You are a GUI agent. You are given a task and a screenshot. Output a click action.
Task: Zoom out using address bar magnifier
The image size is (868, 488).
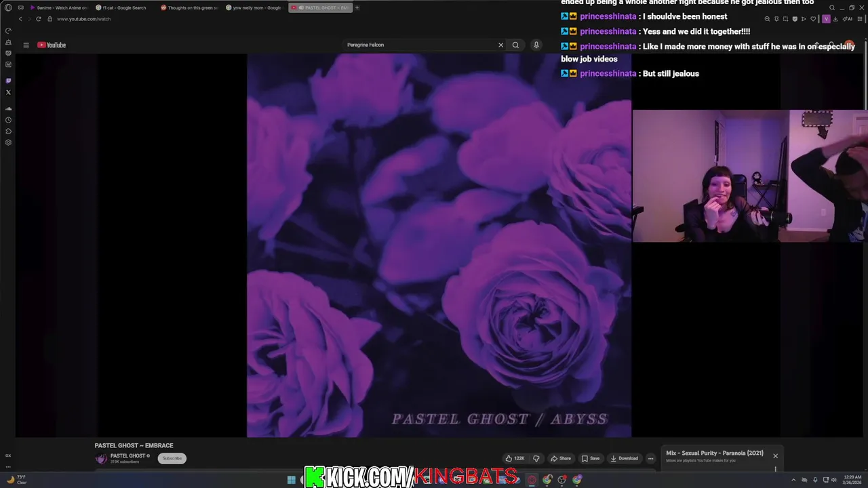[767, 19]
